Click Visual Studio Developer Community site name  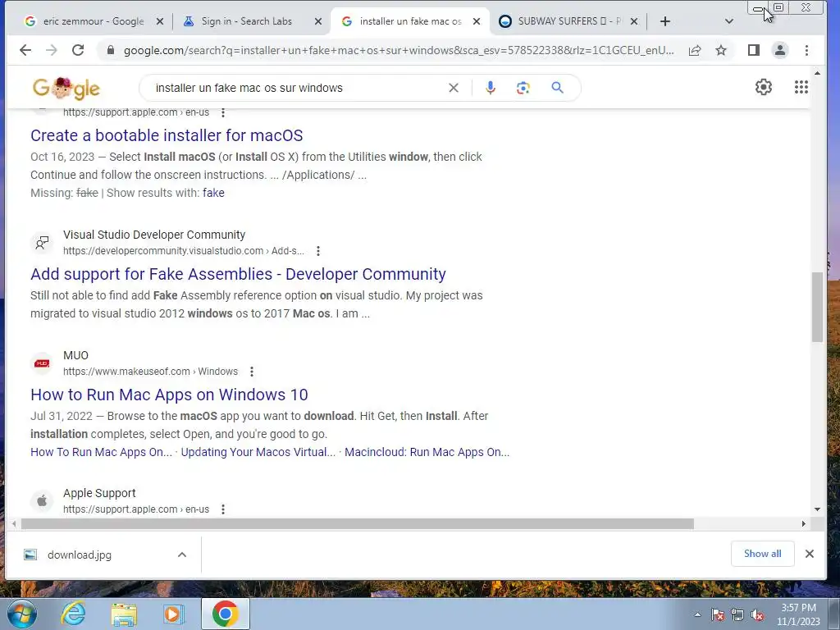[x=154, y=235]
